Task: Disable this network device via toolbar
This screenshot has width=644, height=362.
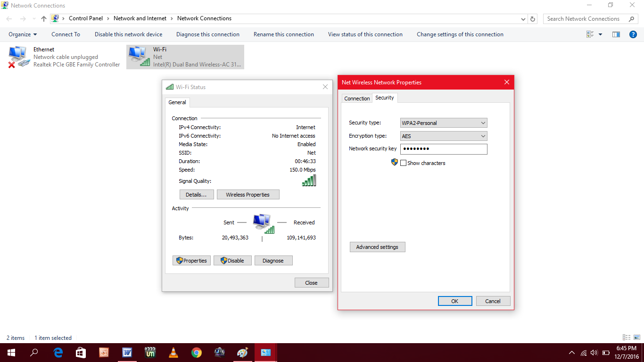Action: click(128, 34)
